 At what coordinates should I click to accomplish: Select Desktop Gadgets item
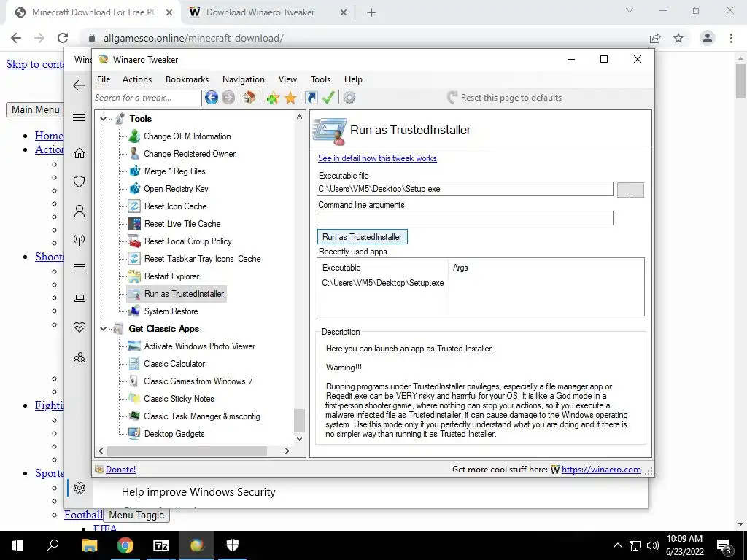(x=174, y=434)
